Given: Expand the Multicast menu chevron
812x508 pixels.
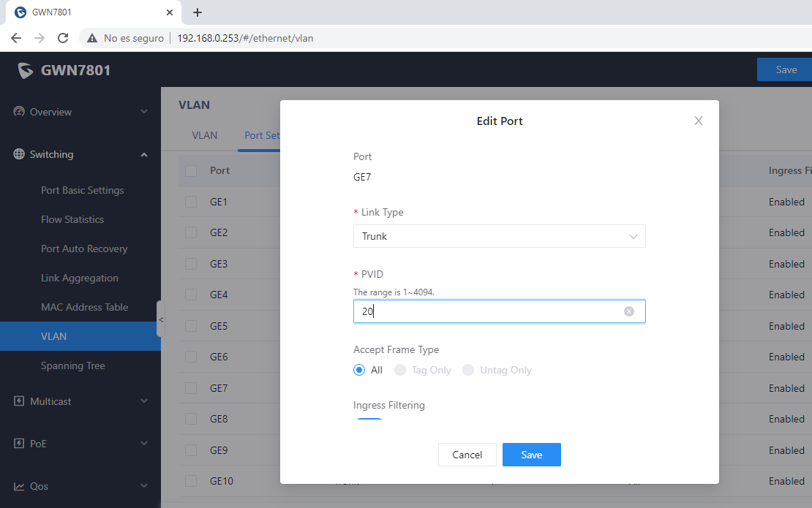Looking at the screenshot, I should coord(144,401).
